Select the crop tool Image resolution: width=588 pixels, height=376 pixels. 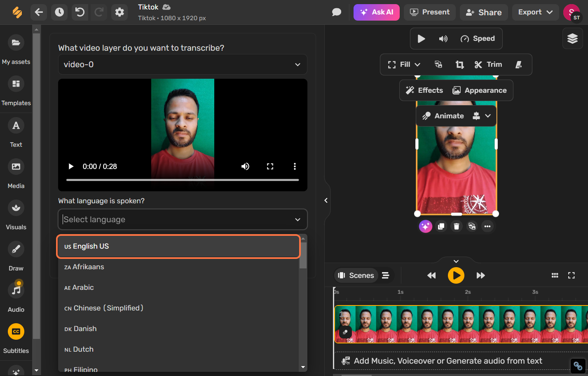pos(460,65)
